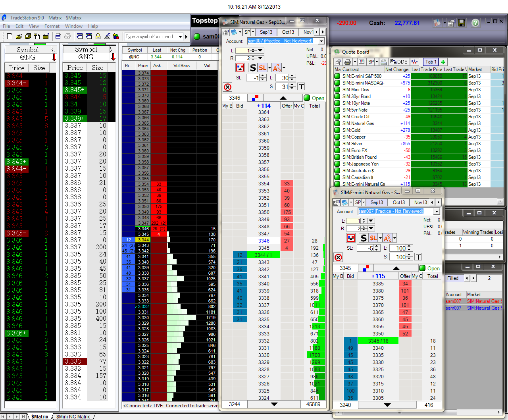Screen dimensions: 508x420
Task: Click the New document icon in TradeStation toolbar
Action: (x=10, y=37)
